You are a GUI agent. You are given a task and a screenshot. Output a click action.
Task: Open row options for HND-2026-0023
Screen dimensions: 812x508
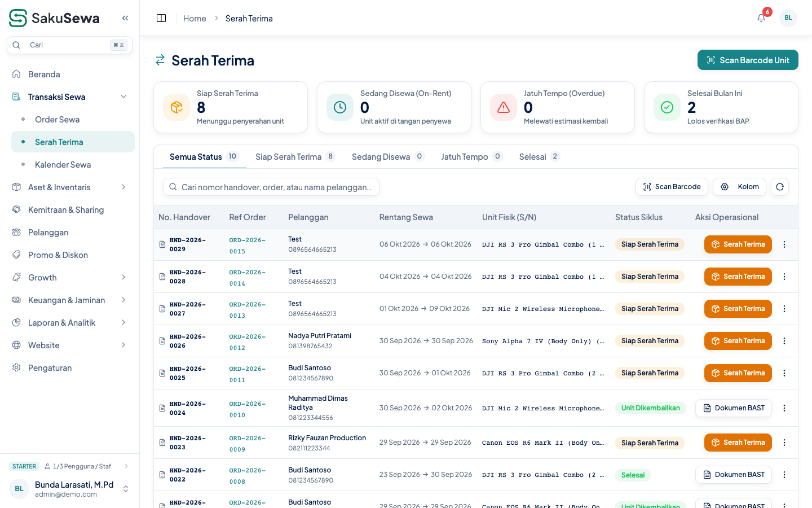tap(784, 443)
